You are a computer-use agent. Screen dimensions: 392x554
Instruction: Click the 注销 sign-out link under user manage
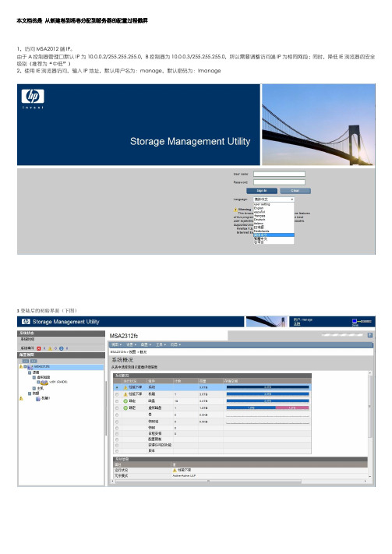coord(297,323)
